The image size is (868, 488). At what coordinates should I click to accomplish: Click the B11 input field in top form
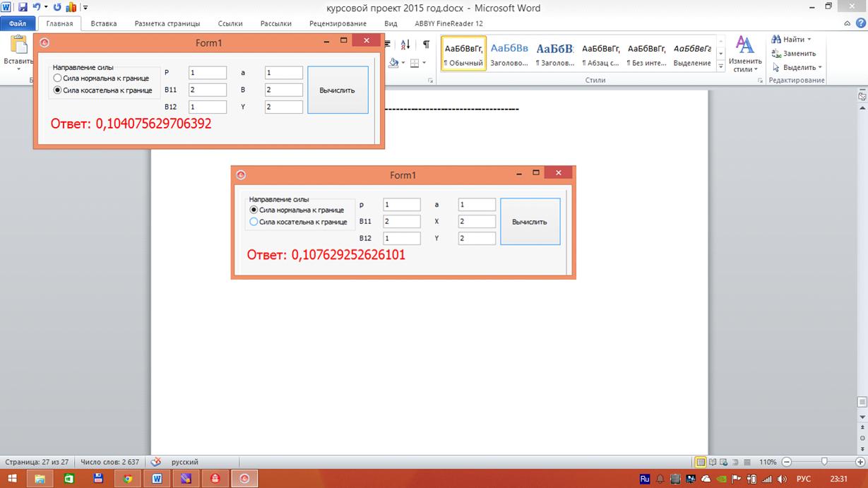pyautogui.click(x=207, y=90)
